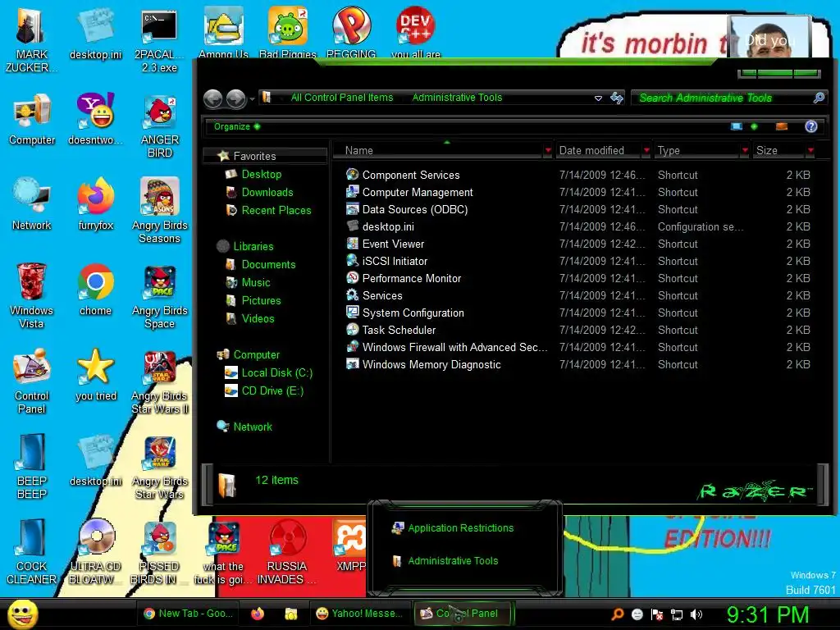840x630 pixels.
Task: Select Desktop under Favorites
Action: coord(261,174)
